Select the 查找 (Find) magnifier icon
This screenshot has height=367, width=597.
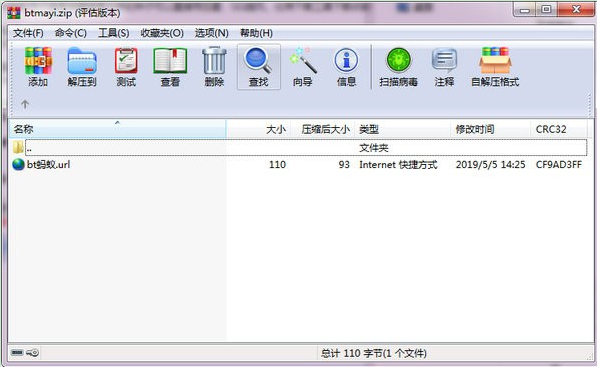[259, 67]
